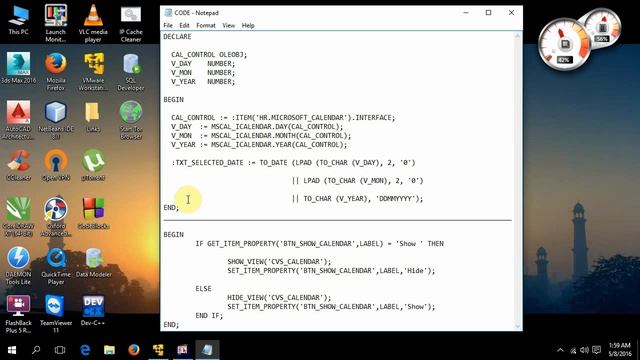The height and width of the screenshot is (360, 640).
Task: Click the Notepad scrollbar down arrow
Action: [518, 327]
